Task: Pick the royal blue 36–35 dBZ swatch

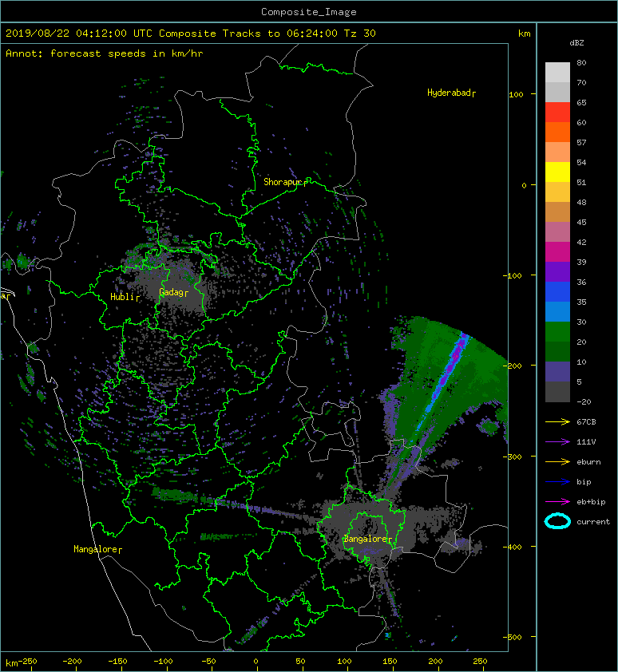Action: point(557,292)
